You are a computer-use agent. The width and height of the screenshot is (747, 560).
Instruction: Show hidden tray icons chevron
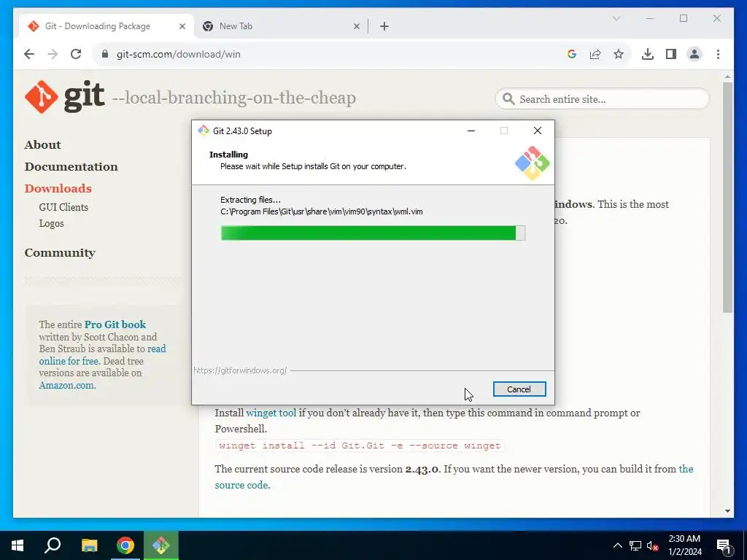(x=617, y=545)
